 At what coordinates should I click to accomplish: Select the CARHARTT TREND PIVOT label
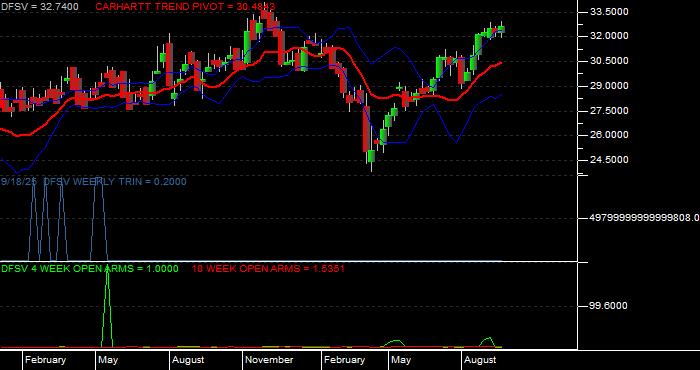tap(185, 7)
